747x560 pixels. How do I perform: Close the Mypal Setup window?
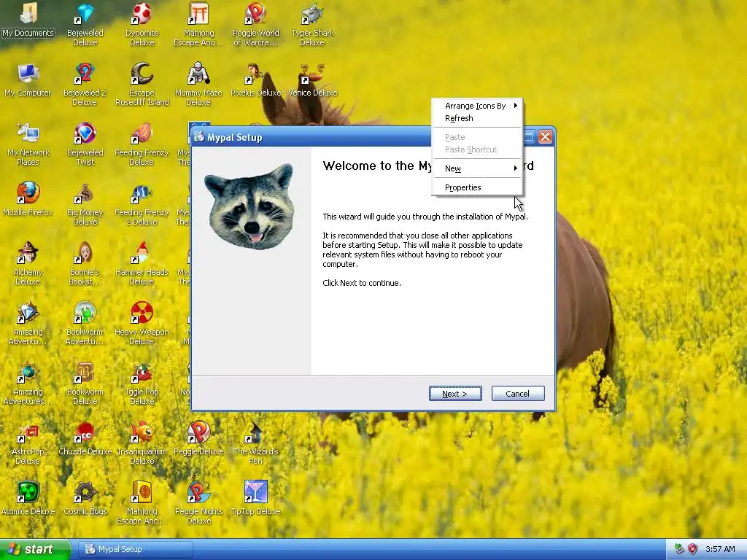click(546, 137)
